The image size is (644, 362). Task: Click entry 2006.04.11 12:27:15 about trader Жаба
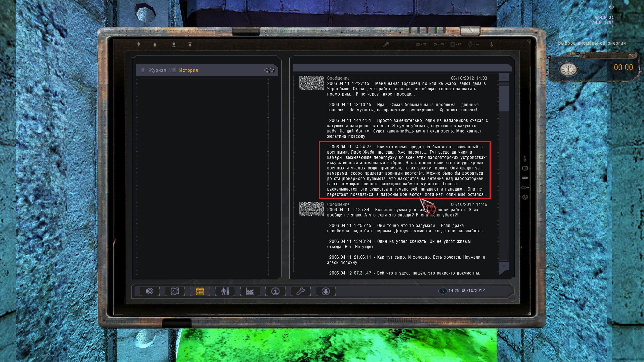[x=407, y=89]
